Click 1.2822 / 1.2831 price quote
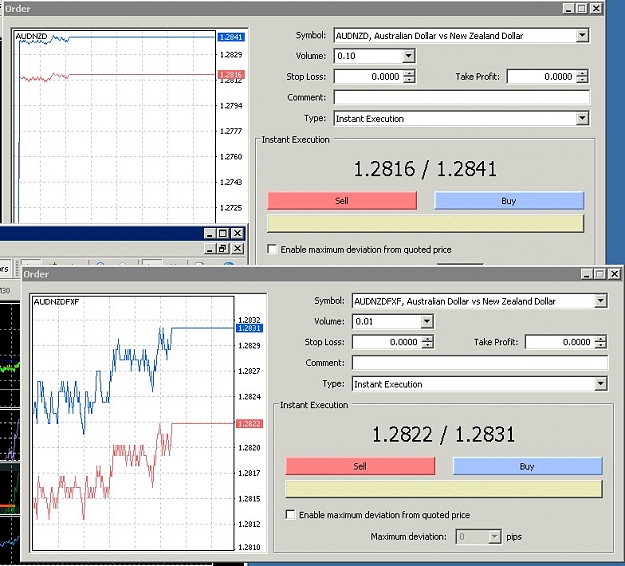 pos(444,434)
